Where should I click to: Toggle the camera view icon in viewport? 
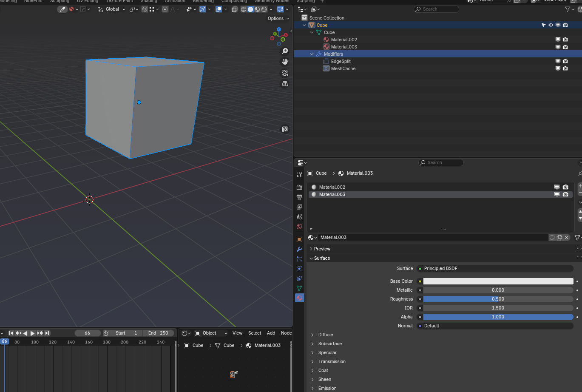click(285, 73)
